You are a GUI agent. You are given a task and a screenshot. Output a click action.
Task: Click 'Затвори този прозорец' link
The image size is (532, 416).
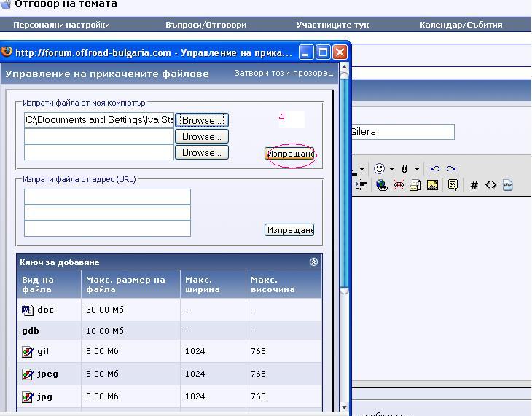[x=283, y=73]
